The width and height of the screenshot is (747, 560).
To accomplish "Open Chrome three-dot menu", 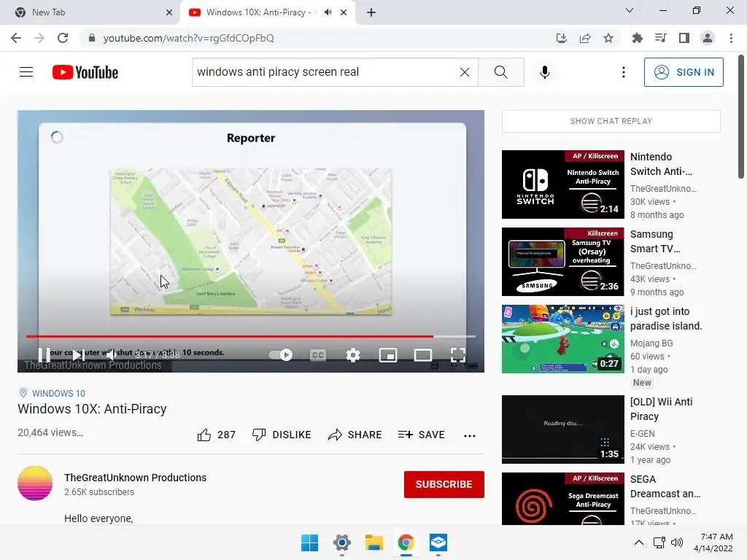I will point(731,38).
